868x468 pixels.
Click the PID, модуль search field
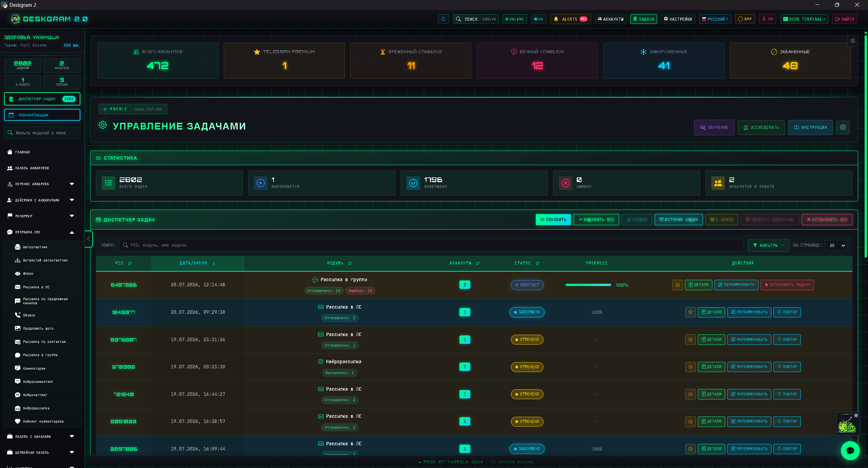tap(431, 245)
